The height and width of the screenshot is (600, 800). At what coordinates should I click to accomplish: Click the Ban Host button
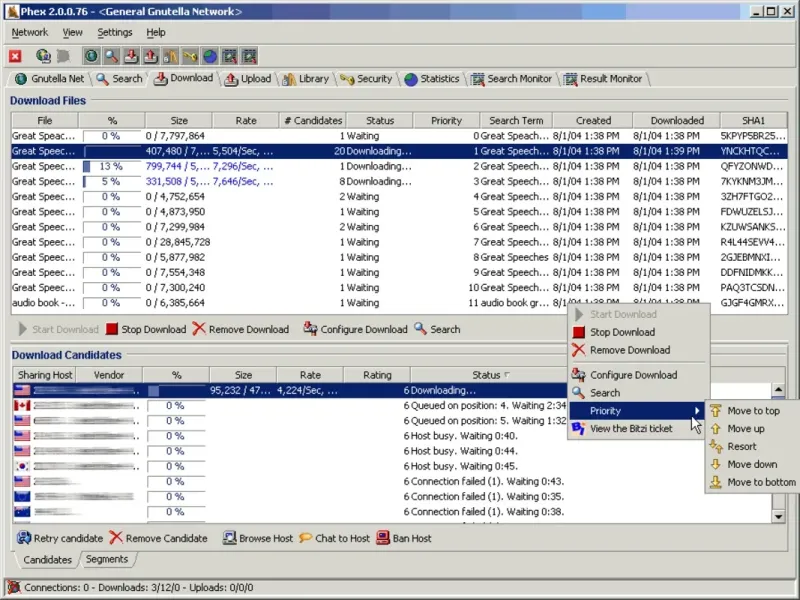(x=403, y=538)
